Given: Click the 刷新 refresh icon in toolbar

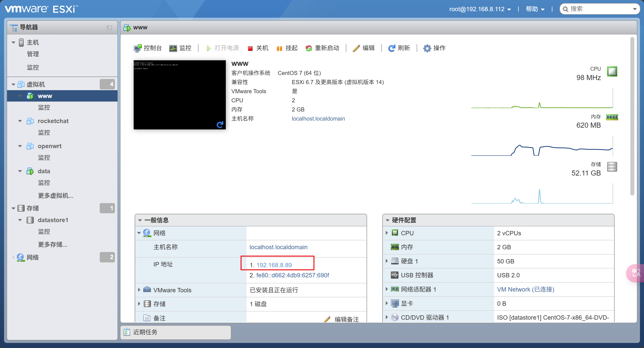Looking at the screenshot, I should [x=392, y=48].
